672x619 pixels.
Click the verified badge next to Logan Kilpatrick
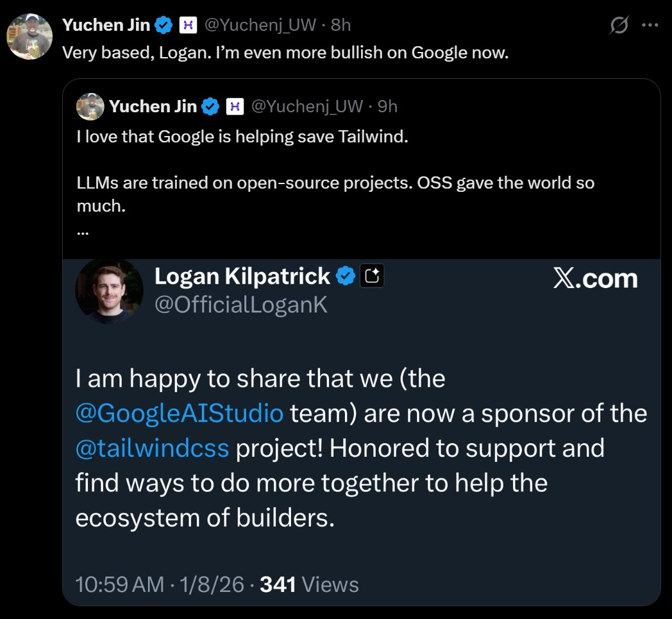pyautogui.click(x=346, y=276)
